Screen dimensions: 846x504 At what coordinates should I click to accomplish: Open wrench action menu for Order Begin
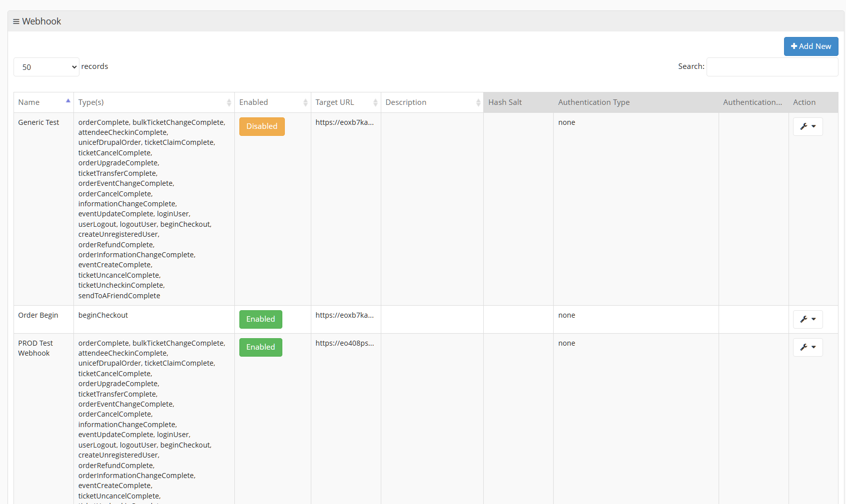click(x=808, y=319)
